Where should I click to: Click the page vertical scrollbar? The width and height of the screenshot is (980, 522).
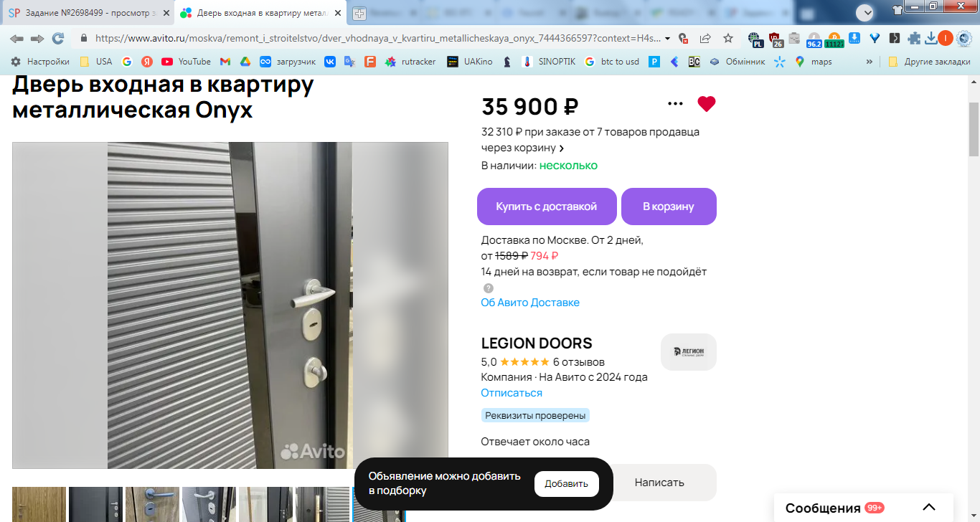pyautogui.click(x=974, y=129)
